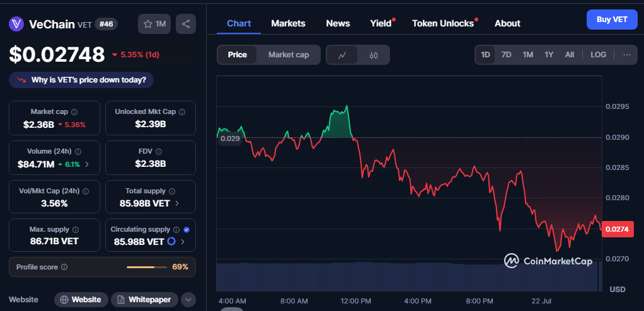Open the Markets tab
Image resolution: width=644 pixels, height=311 pixels.
tap(288, 23)
